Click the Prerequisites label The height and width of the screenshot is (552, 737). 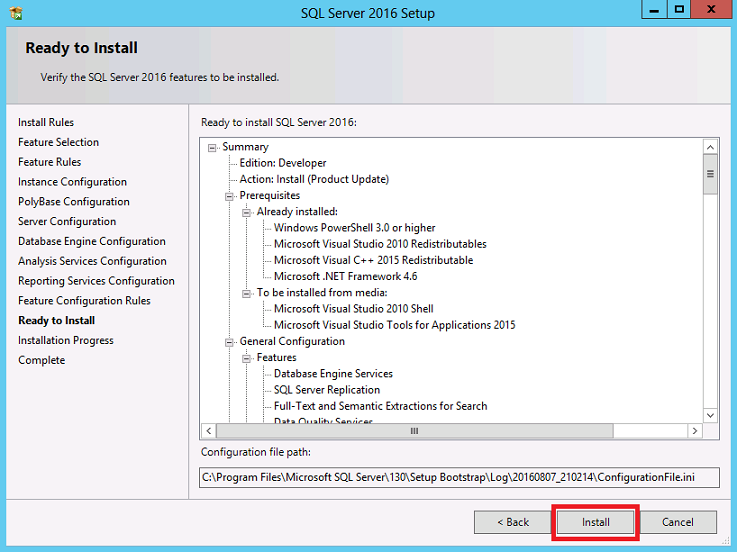click(269, 195)
